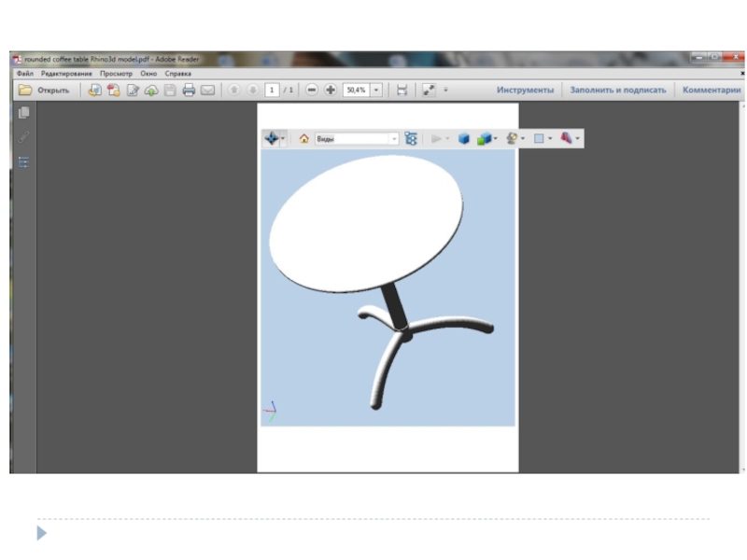
Task: Open the zoom percentage dropdown arrow
Action: [x=376, y=90]
